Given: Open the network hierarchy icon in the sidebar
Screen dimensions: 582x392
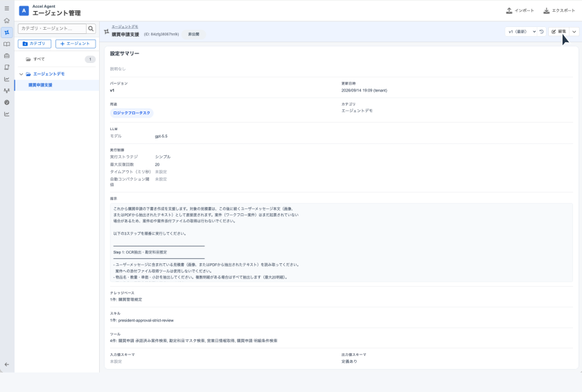Looking at the screenshot, I should [7, 91].
